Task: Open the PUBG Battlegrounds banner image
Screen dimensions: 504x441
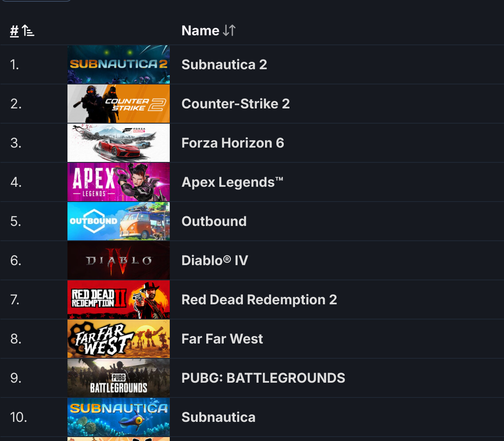Action: click(x=119, y=378)
